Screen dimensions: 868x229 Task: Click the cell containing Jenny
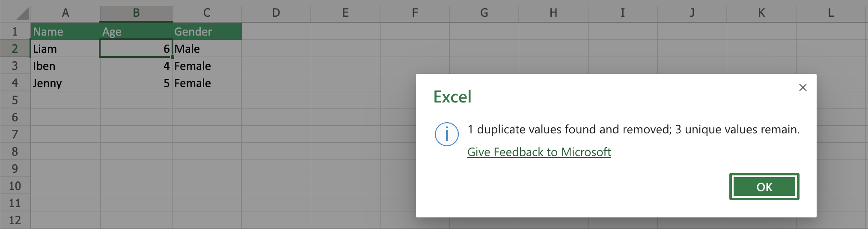pos(65,83)
